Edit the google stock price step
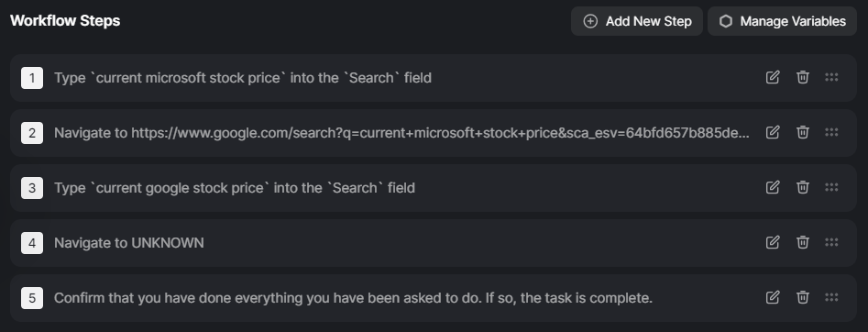868x332 pixels. [x=773, y=187]
